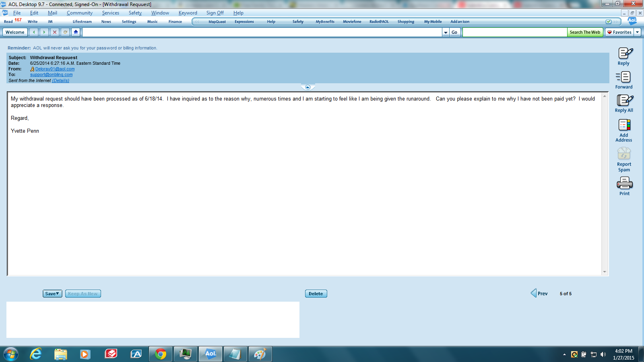Click the left chevron scrolling the icon bar

pos(197,22)
